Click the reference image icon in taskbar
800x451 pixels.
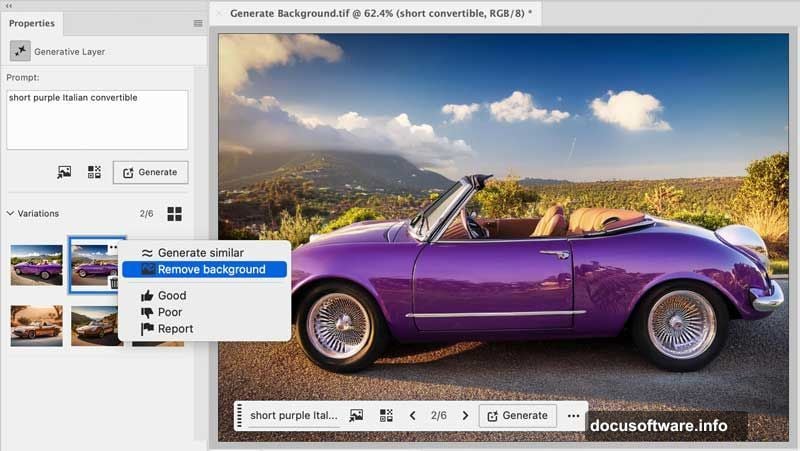(x=355, y=415)
